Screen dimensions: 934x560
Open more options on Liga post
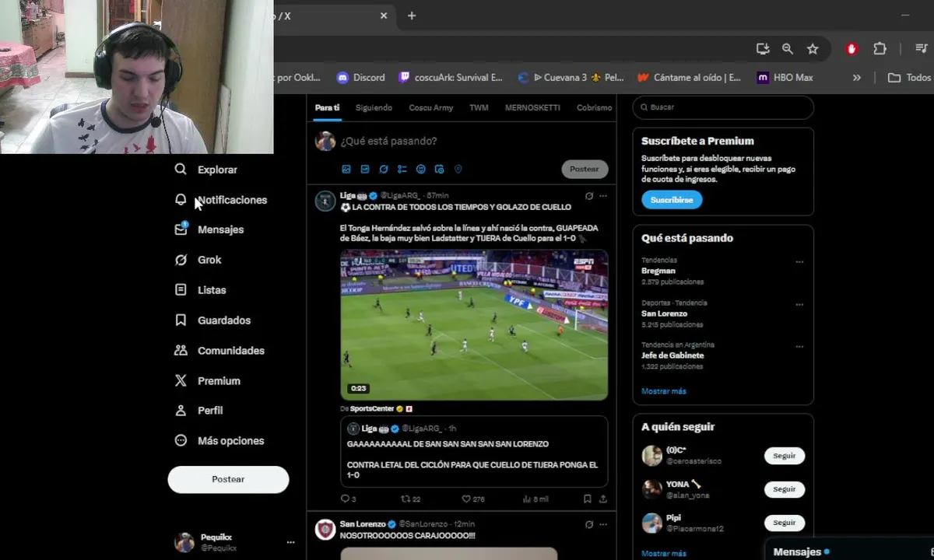click(x=603, y=196)
